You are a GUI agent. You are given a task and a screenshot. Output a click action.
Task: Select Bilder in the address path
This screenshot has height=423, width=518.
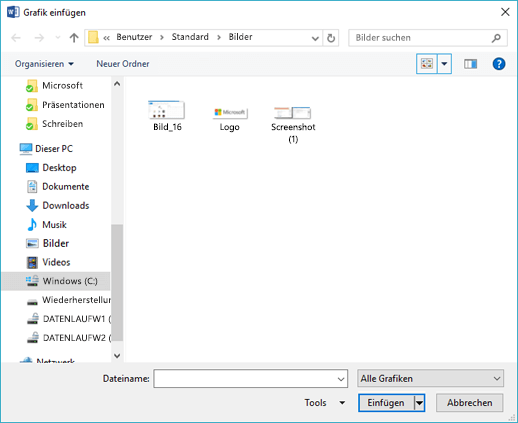click(x=240, y=37)
